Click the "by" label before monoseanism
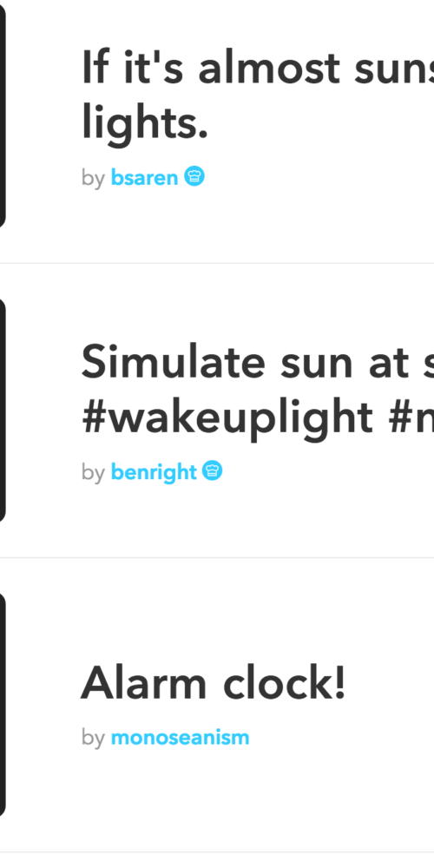The image size is (434, 868). [93, 738]
